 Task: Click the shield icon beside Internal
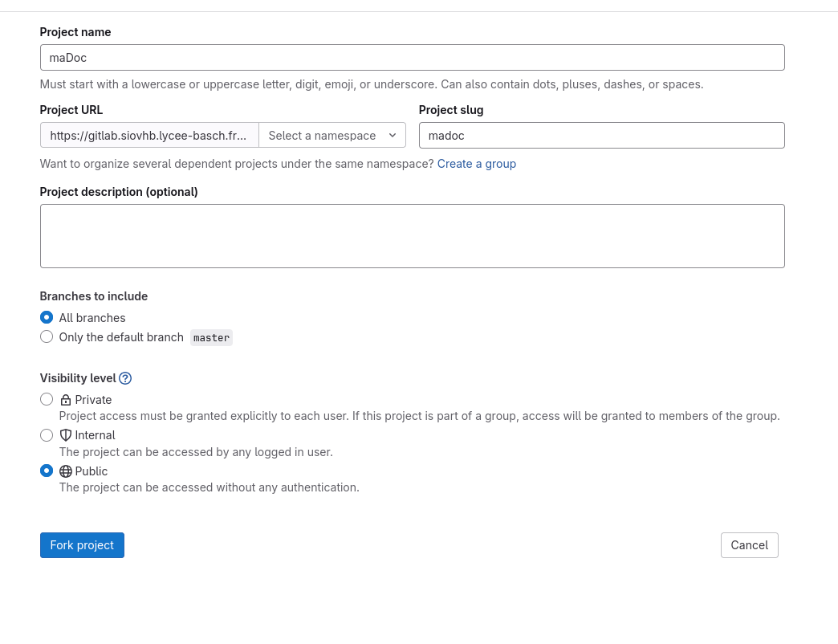pos(66,435)
